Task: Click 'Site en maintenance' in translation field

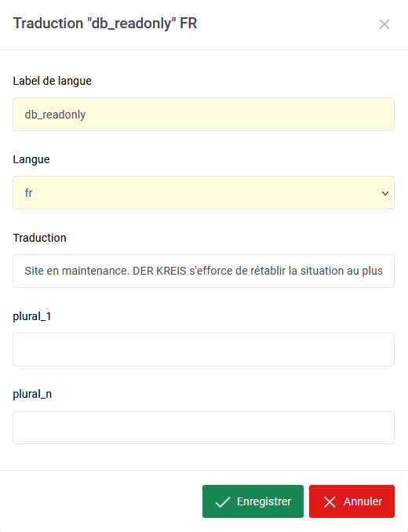Action: (76, 271)
